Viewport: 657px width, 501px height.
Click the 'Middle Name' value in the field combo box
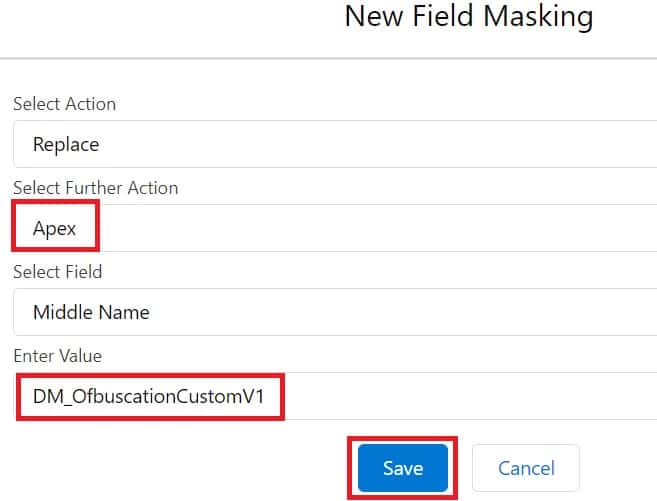tap(91, 312)
